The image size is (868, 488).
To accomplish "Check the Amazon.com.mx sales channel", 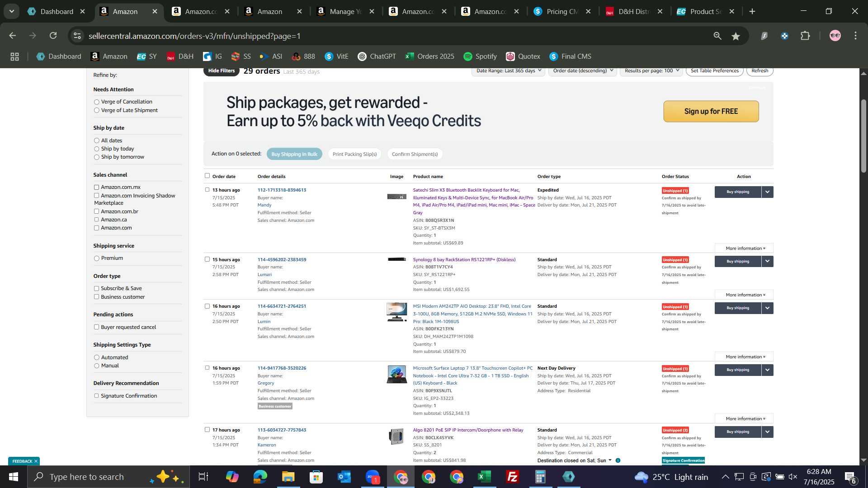I will [96, 187].
